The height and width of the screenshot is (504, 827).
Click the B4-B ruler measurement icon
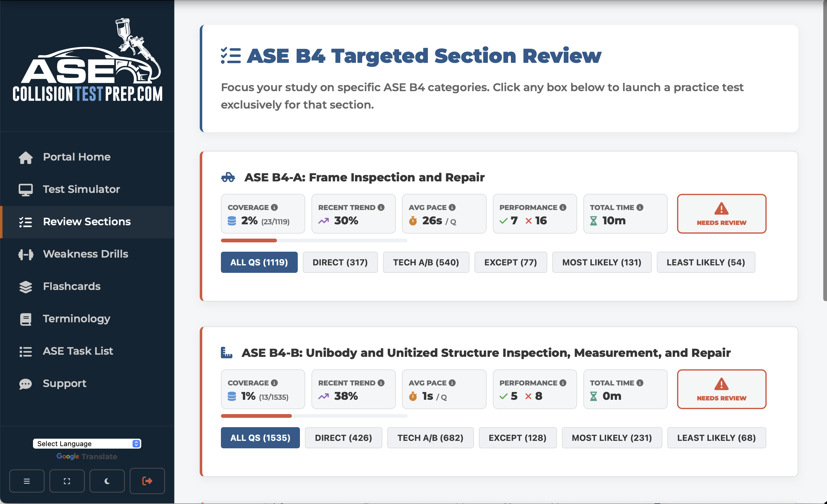[x=227, y=353]
